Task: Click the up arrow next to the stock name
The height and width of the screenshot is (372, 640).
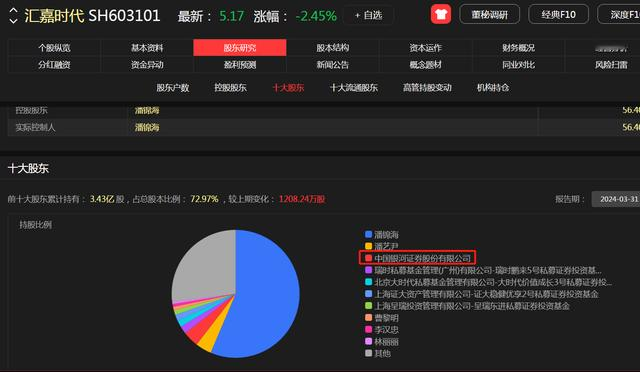Action: coord(13,10)
